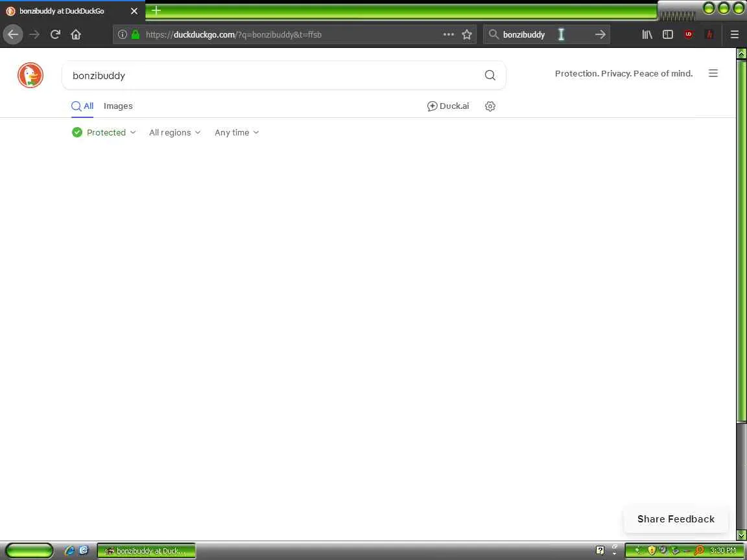Show site information icon in address bar
The width and height of the screenshot is (747, 560).
pyautogui.click(x=123, y=34)
